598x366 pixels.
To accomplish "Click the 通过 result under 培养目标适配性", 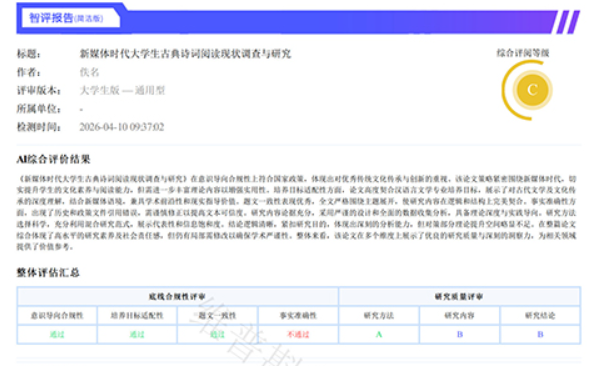I will pos(137,334).
